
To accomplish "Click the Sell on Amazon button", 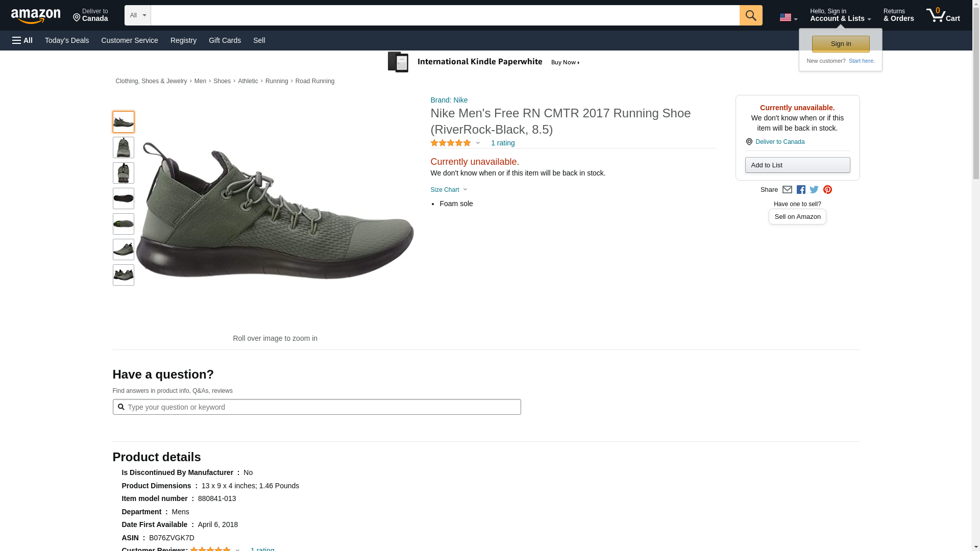I will pos(797,217).
